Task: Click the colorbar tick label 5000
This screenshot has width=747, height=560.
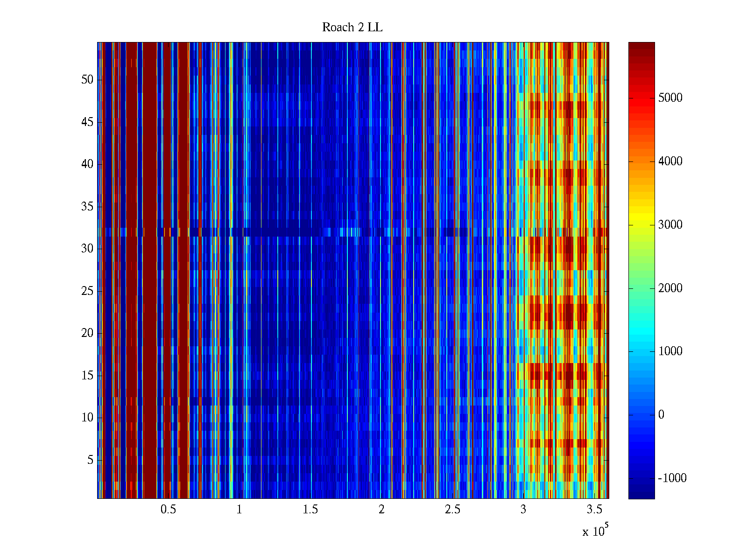Action: (670, 98)
